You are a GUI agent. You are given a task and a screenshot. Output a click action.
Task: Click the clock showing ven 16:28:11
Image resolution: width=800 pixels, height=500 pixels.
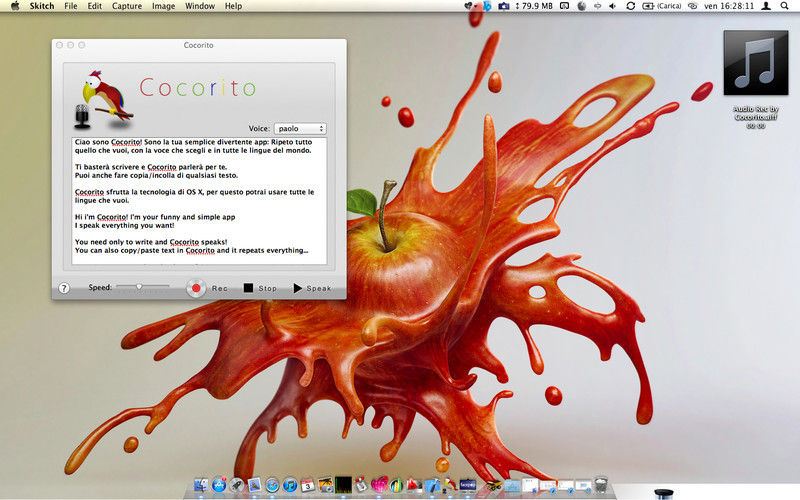click(x=729, y=6)
